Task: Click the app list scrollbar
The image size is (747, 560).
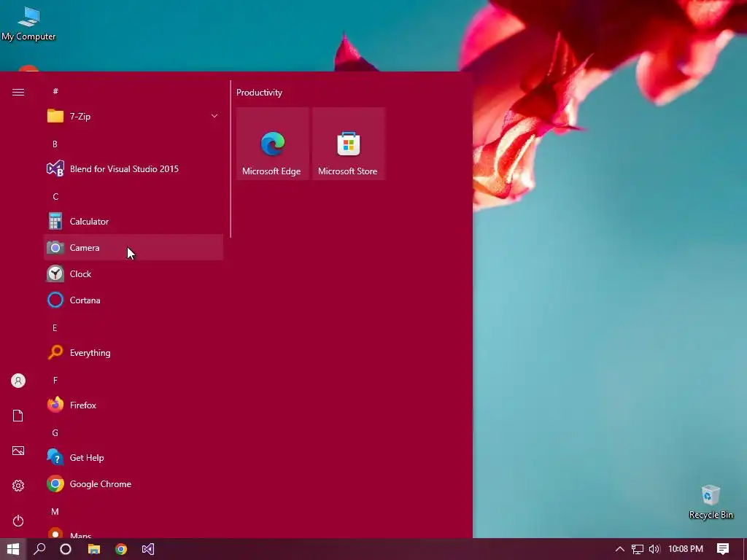Action: click(231, 159)
